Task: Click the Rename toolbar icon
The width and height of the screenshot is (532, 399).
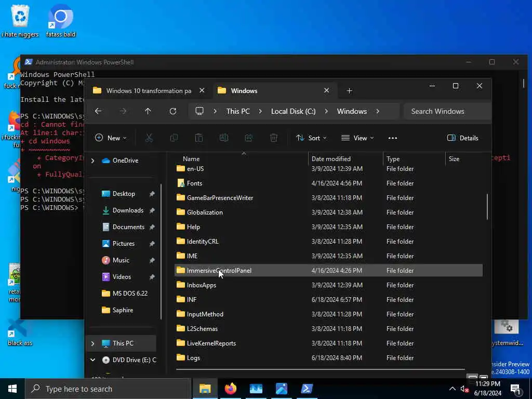Action: 224,138
